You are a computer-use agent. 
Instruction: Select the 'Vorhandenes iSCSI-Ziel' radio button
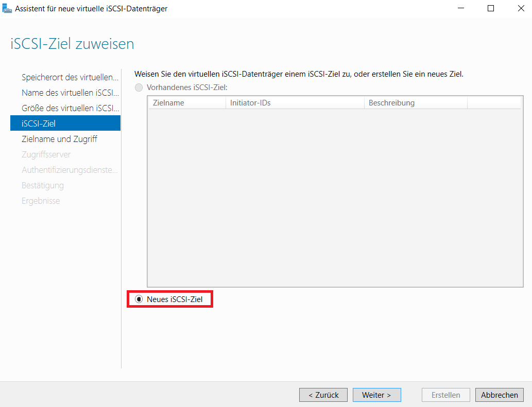click(x=139, y=87)
